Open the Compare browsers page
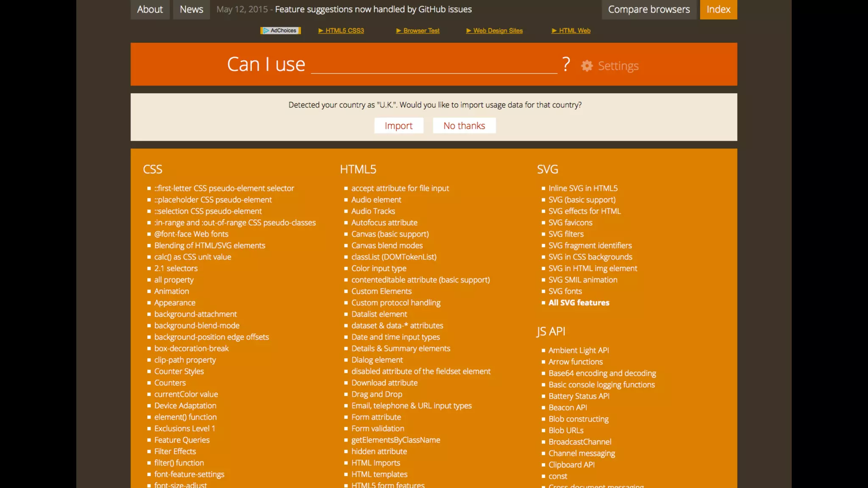 click(x=648, y=9)
